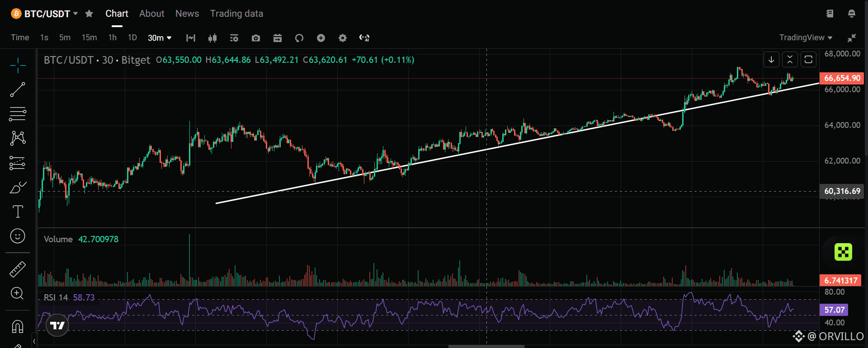The width and height of the screenshot is (868, 348).
Task: Set interval to 5m
Action: point(65,38)
